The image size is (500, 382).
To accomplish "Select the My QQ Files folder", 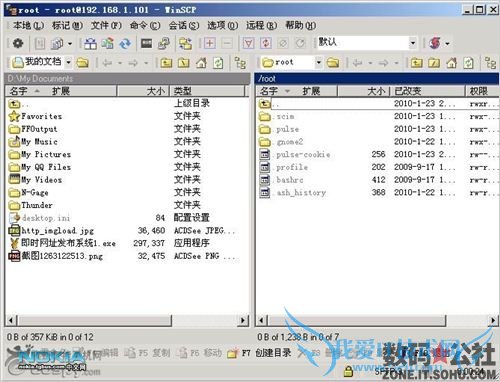I will (40, 167).
